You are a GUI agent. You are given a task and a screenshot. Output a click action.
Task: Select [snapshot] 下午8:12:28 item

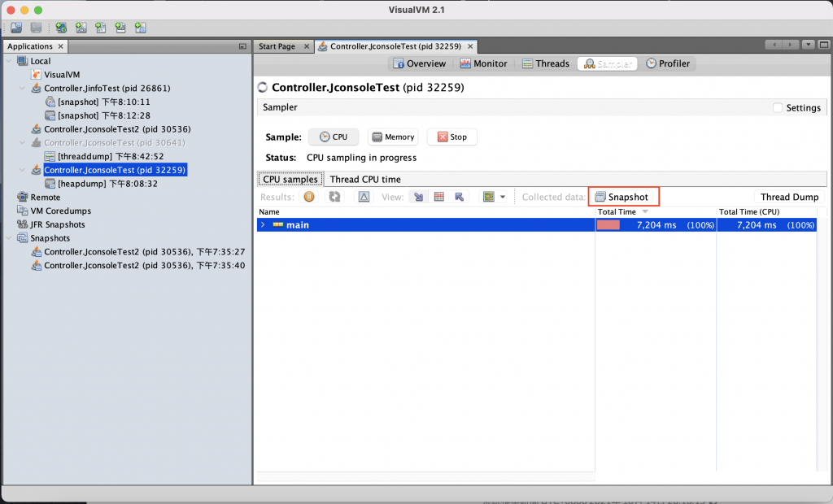(103, 115)
